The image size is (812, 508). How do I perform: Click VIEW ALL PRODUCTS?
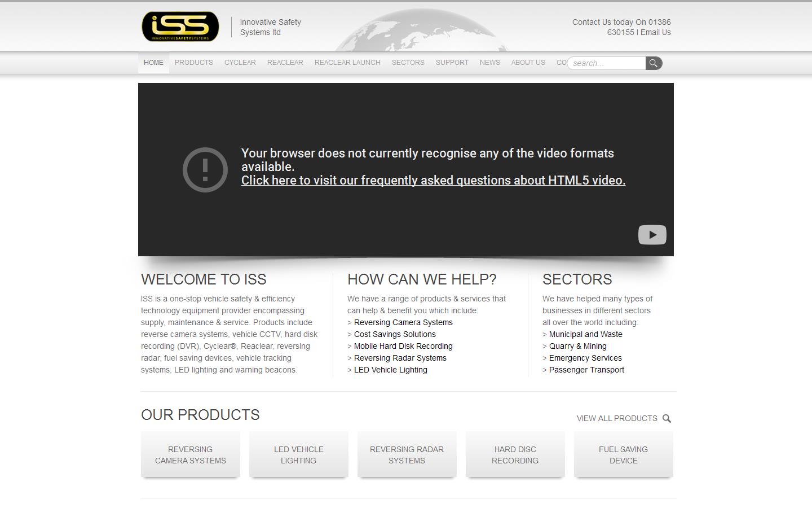[616, 418]
